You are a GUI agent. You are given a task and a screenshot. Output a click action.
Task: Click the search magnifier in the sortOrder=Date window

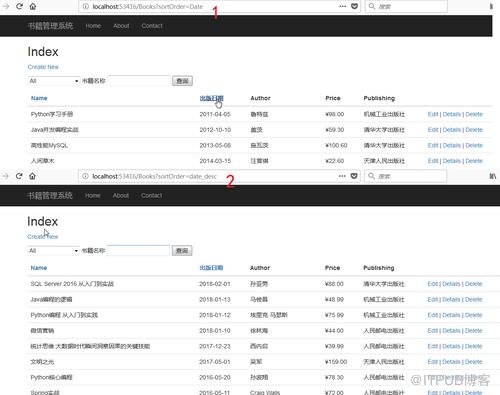point(372,6)
